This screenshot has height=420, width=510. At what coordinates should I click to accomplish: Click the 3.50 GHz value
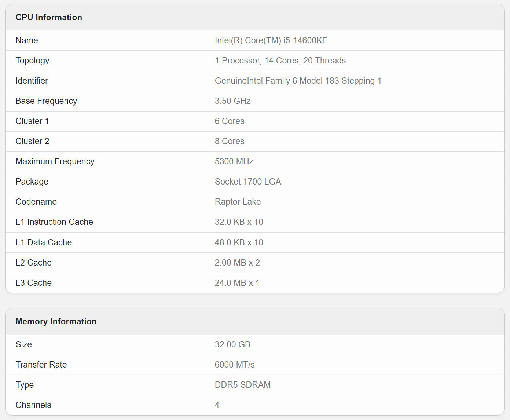click(232, 101)
